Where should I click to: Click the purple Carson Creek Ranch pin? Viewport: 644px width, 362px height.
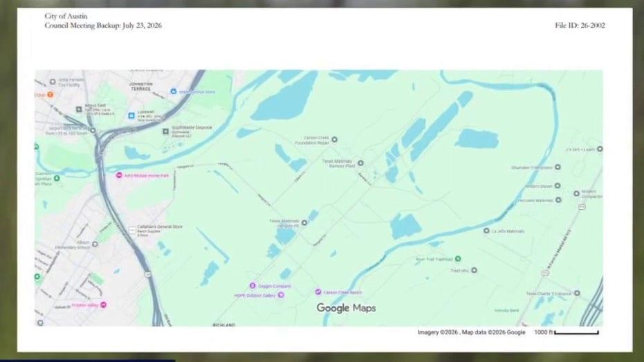coord(318,291)
